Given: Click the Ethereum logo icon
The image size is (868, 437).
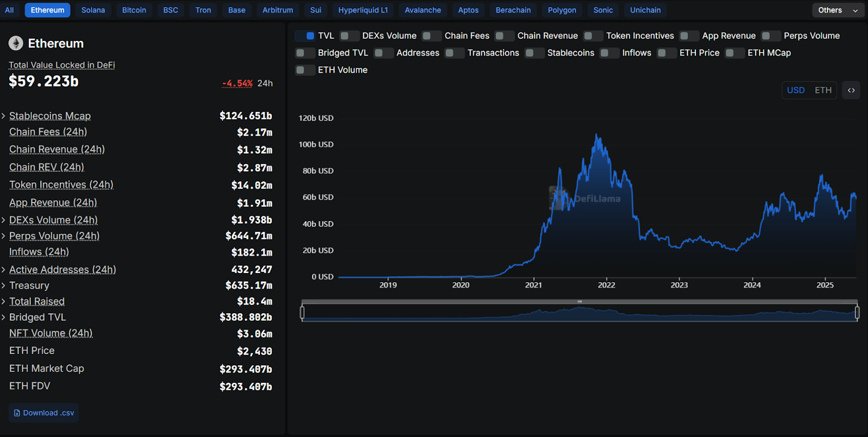Looking at the screenshot, I should [x=16, y=43].
